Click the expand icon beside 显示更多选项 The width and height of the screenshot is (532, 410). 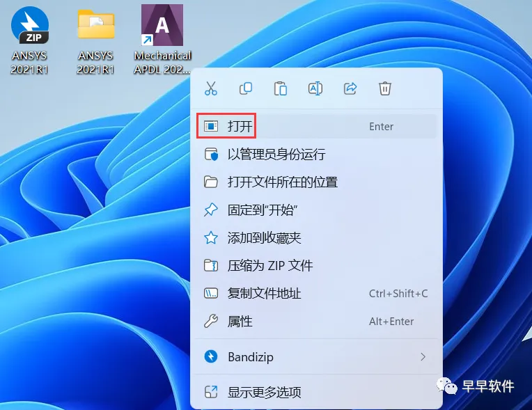(x=211, y=393)
